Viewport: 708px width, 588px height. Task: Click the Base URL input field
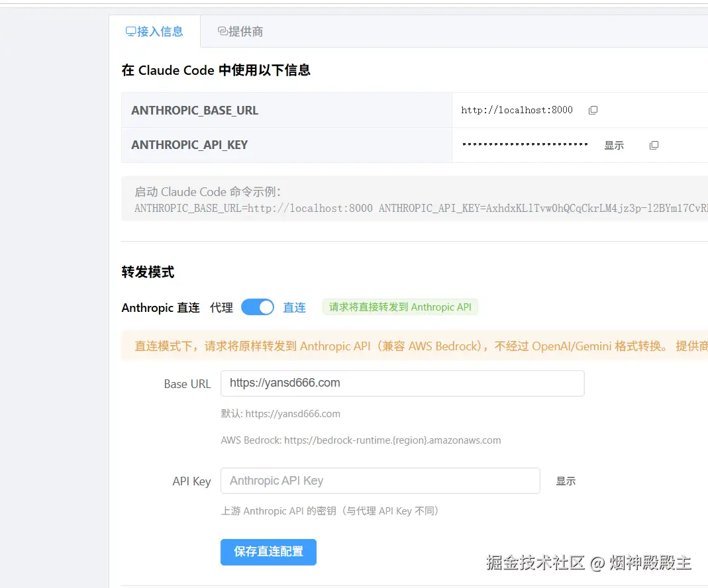pyautogui.click(x=402, y=383)
